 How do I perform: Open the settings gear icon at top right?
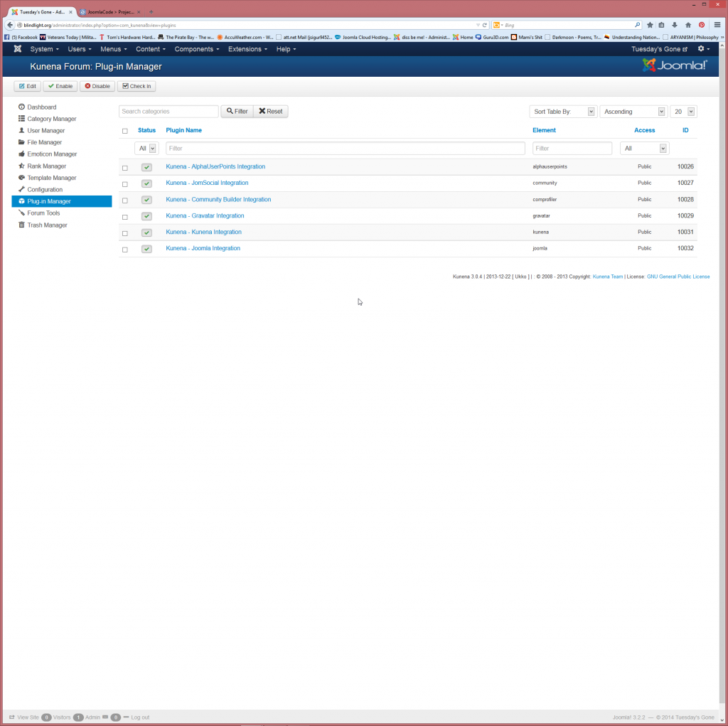[x=704, y=49]
